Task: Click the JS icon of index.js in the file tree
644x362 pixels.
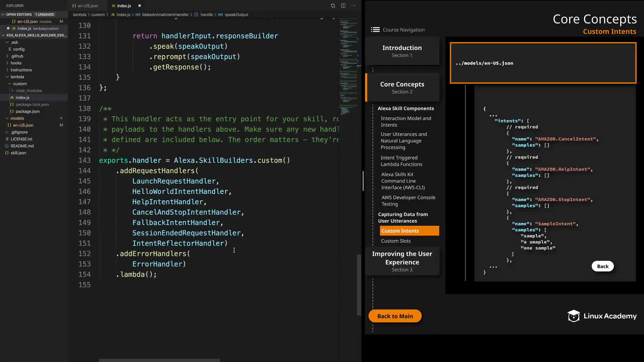Action: tap(12, 98)
